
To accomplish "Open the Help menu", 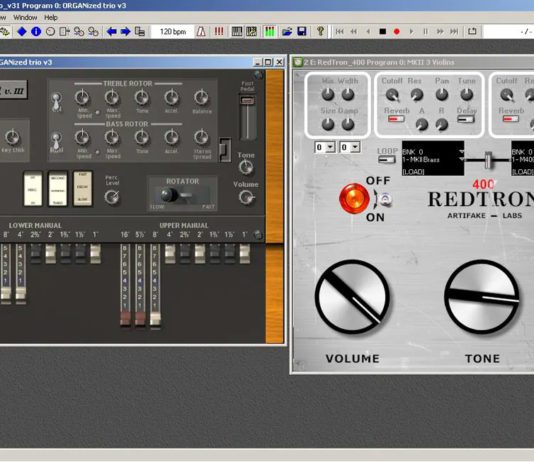I will (x=51, y=17).
